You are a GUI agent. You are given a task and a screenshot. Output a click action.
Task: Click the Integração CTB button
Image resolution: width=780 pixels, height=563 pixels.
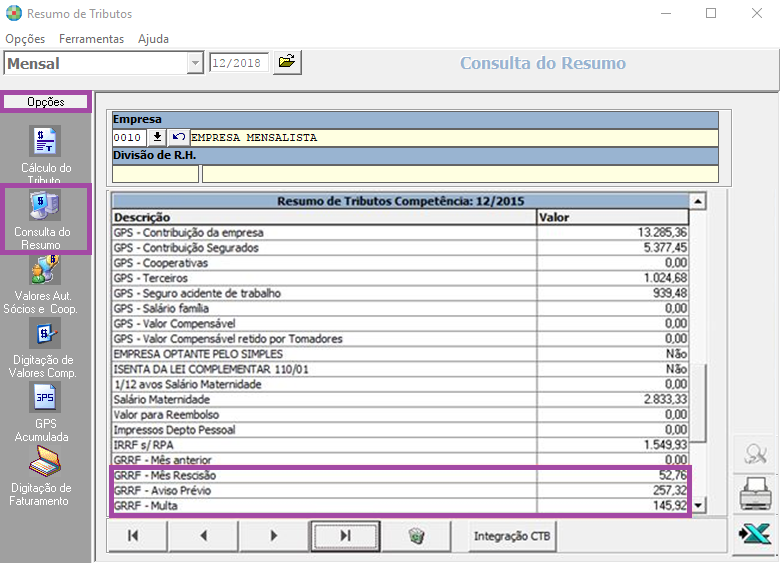tap(512, 536)
